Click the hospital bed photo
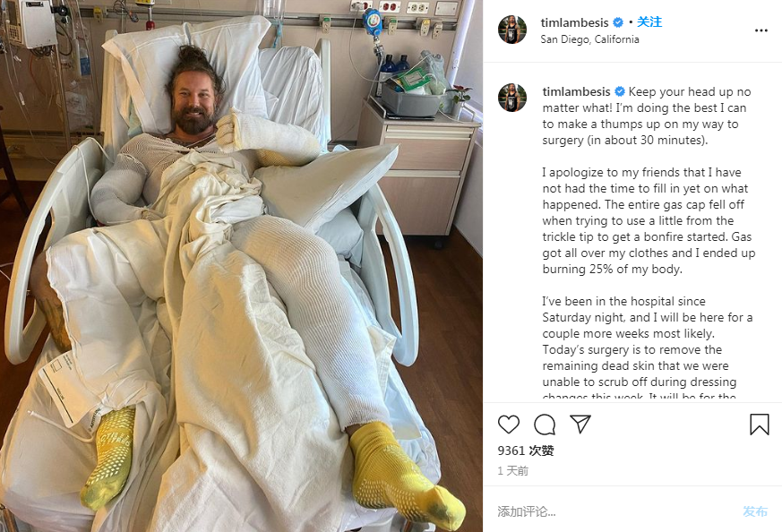The image size is (782, 532). [x=241, y=266]
